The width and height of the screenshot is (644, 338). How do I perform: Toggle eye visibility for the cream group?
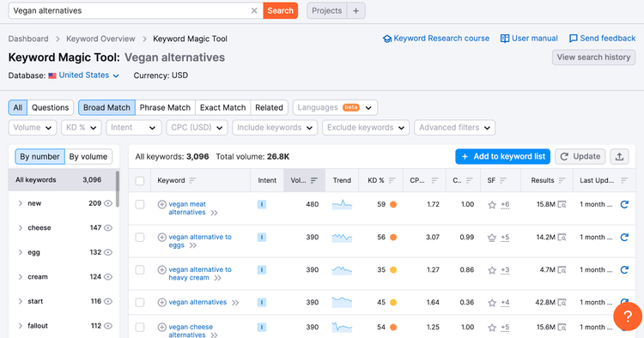tap(108, 277)
